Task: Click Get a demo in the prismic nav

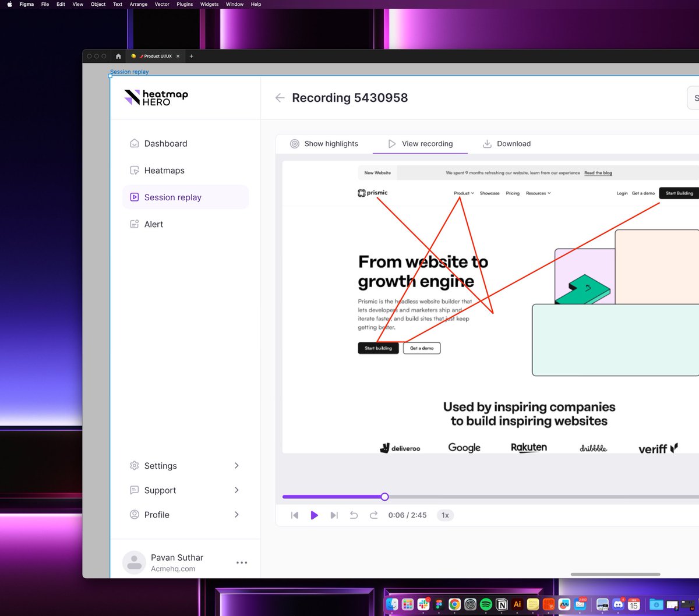Action: (x=643, y=193)
